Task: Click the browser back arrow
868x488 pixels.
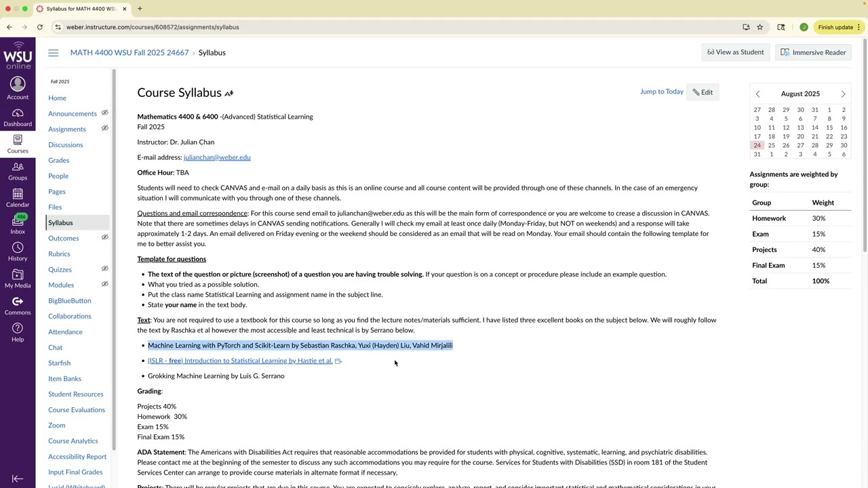Action: tap(9, 27)
